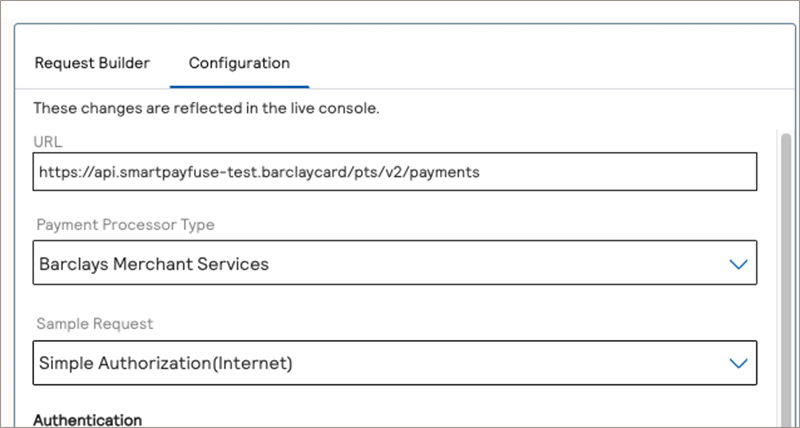Click the blue underline beneath Configuration
Viewport: 800px width, 428px height.
(x=239, y=89)
